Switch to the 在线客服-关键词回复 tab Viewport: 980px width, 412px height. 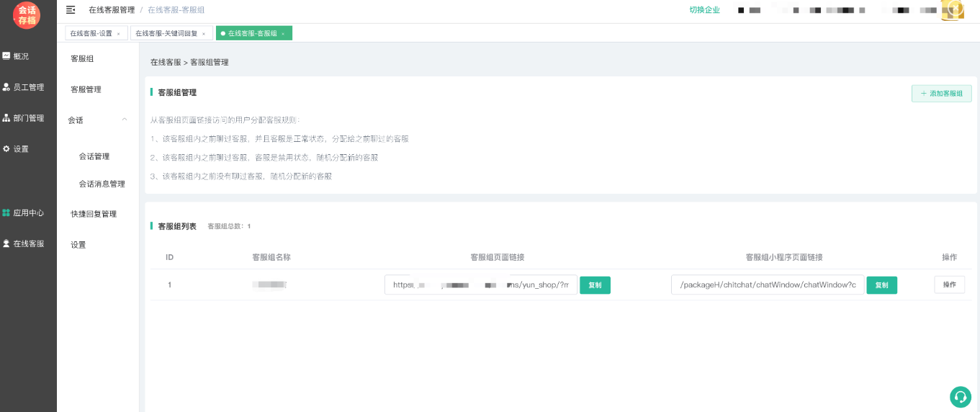click(166, 33)
